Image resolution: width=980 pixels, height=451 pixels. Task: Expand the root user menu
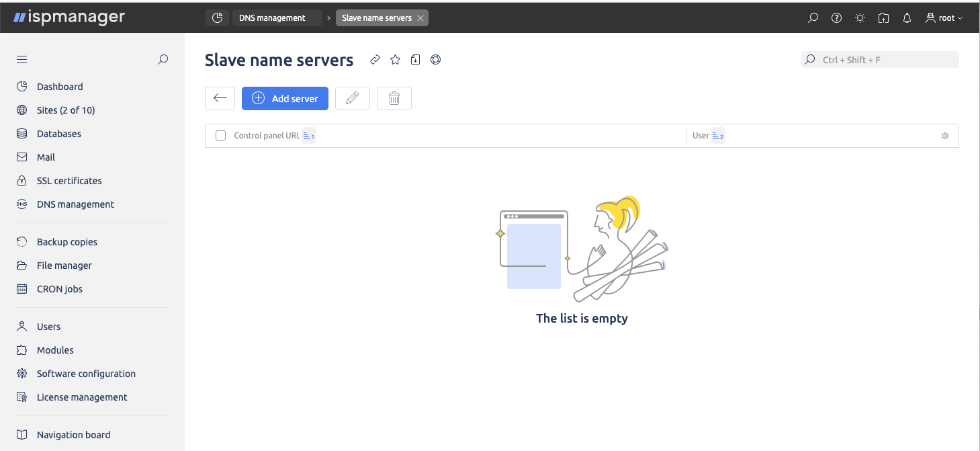coord(944,18)
